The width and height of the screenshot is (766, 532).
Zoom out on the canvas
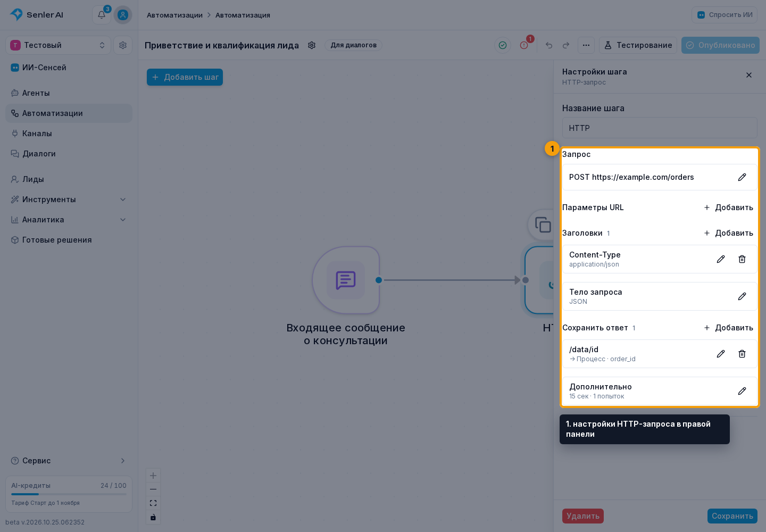coord(153,489)
